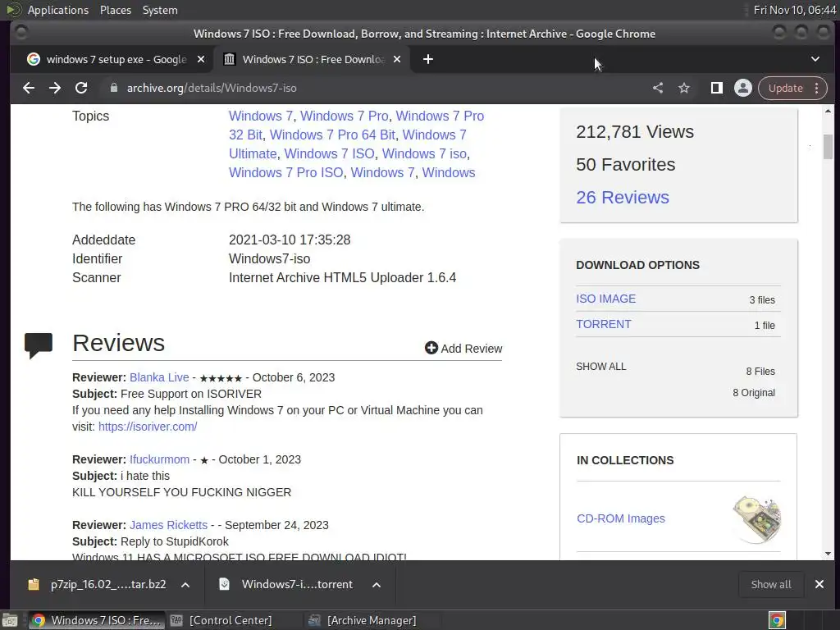
Task: Open the Chrome profile avatar
Action: [x=743, y=88]
